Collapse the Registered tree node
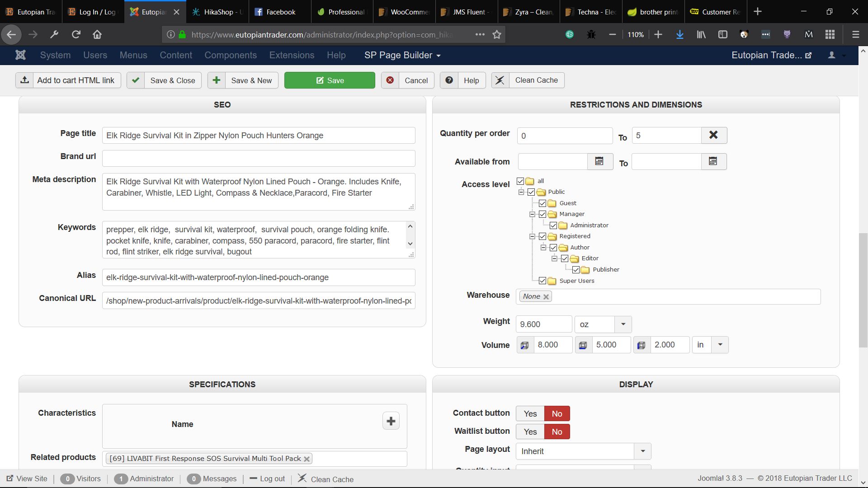The image size is (868, 488). pyautogui.click(x=532, y=236)
